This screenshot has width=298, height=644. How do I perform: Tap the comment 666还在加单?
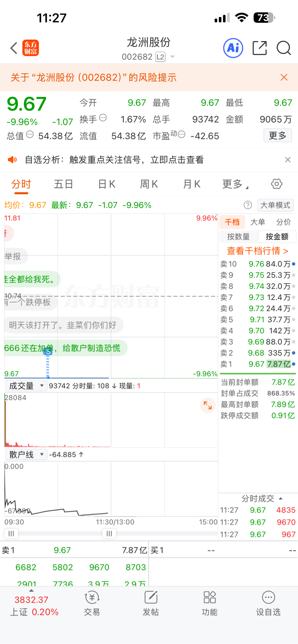click(x=65, y=348)
